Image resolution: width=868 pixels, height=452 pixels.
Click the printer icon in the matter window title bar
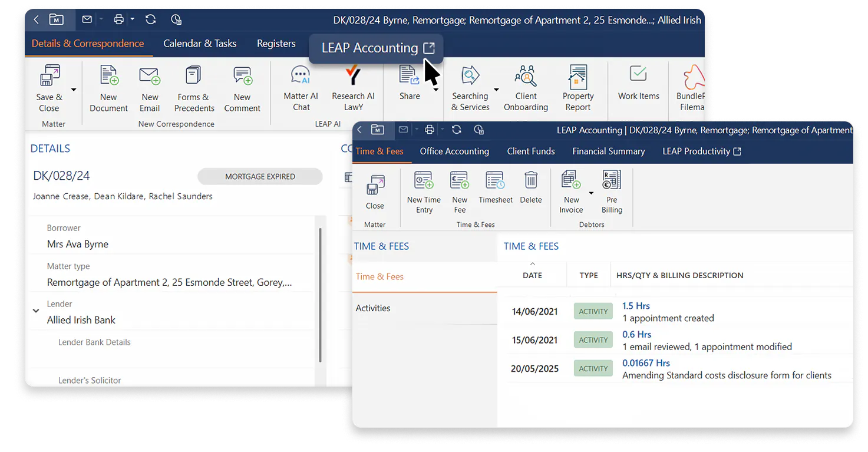coord(118,19)
